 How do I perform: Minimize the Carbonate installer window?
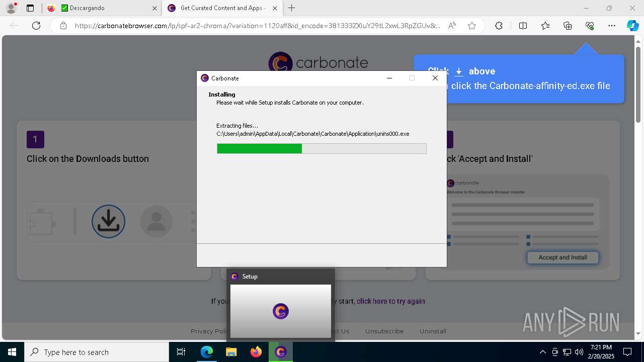pos(389,78)
